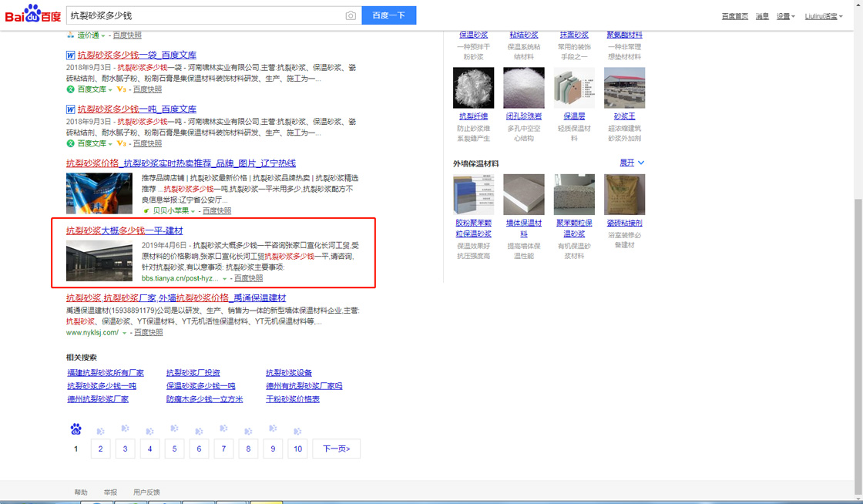Open 百度快照 for the 禹通保温建材 result

click(x=149, y=332)
